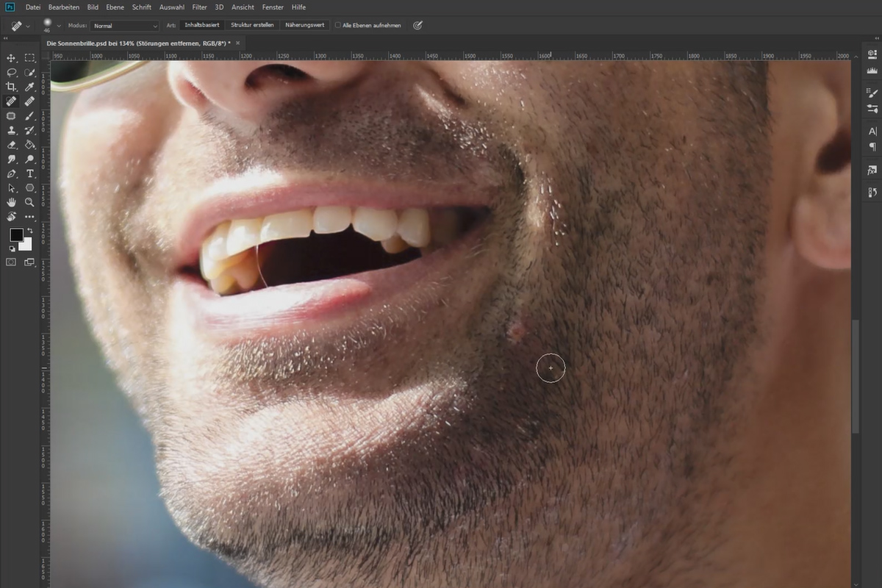The width and height of the screenshot is (882, 588).
Task: Select the Eyedropper tool
Action: click(30, 87)
